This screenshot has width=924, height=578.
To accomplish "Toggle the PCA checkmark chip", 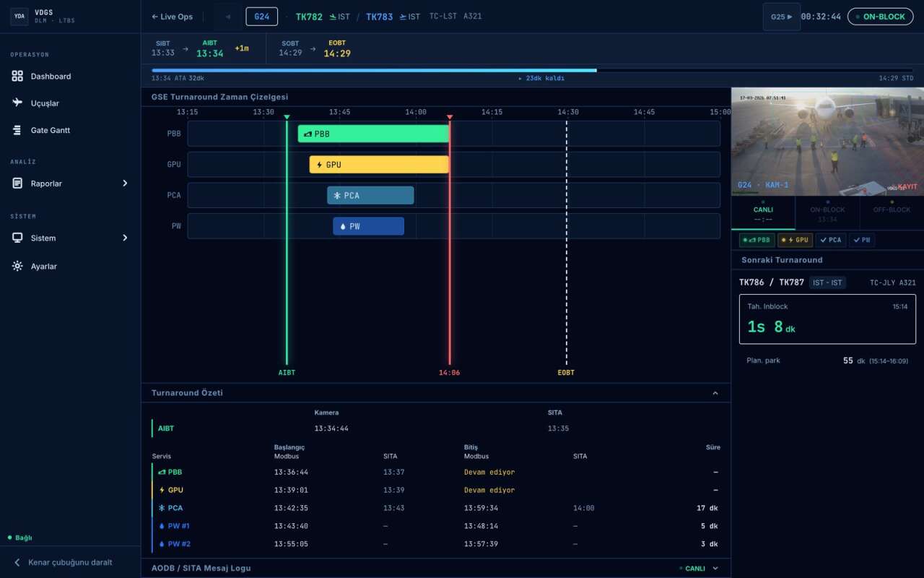I will pyautogui.click(x=831, y=240).
